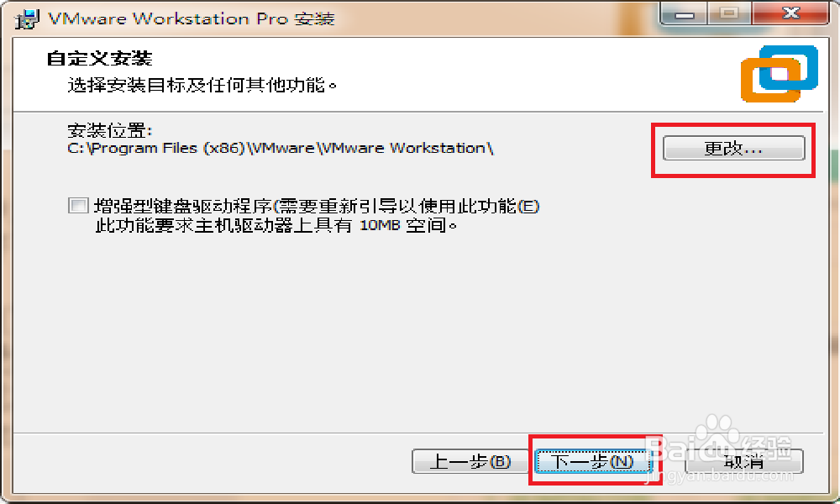Minimize the VMware installer window

click(x=685, y=13)
